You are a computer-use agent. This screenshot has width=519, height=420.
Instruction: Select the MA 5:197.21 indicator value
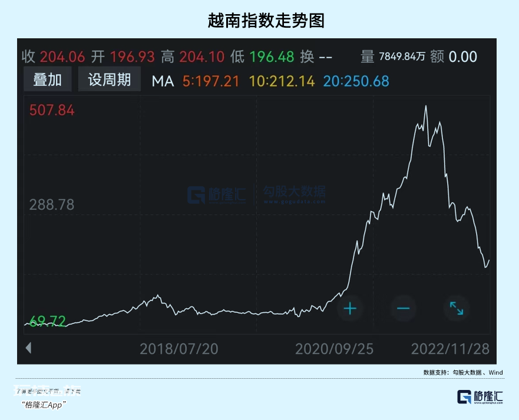click(x=210, y=81)
